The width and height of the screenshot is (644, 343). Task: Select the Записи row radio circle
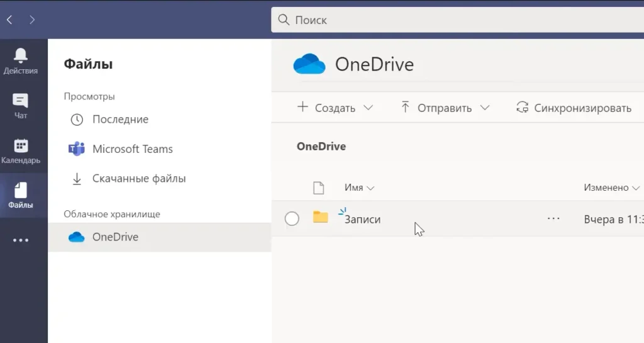tap(292, 218)
